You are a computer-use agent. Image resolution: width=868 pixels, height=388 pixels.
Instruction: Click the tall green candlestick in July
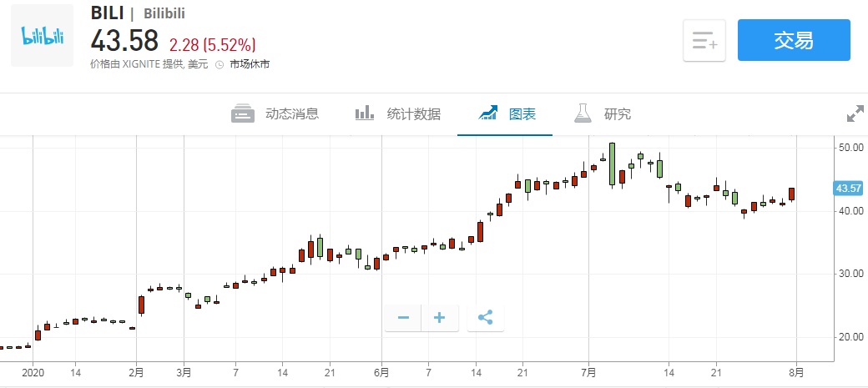613,164
